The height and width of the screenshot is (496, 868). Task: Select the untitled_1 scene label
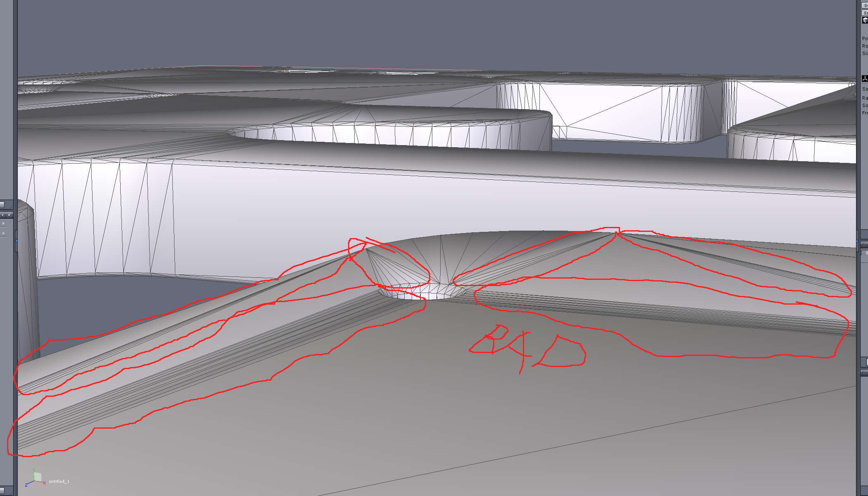[59, 482]
